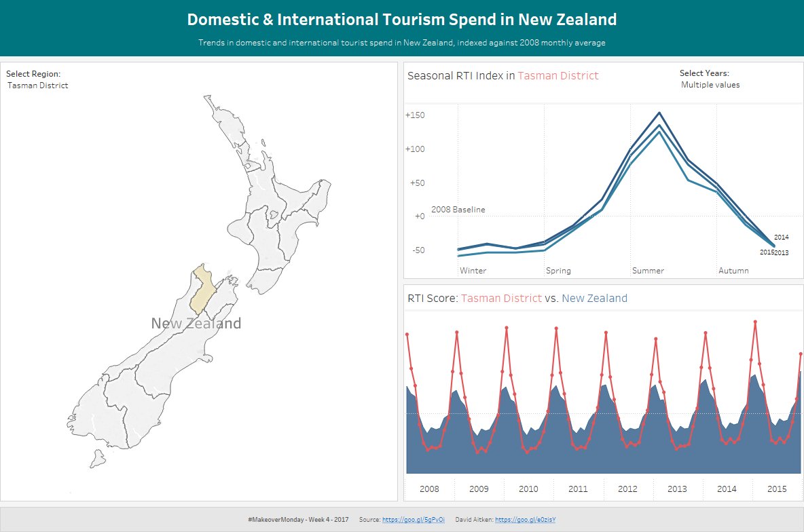Click the 2011 year label on RTI Score axis
804x532 pixels.
(578, 489)
